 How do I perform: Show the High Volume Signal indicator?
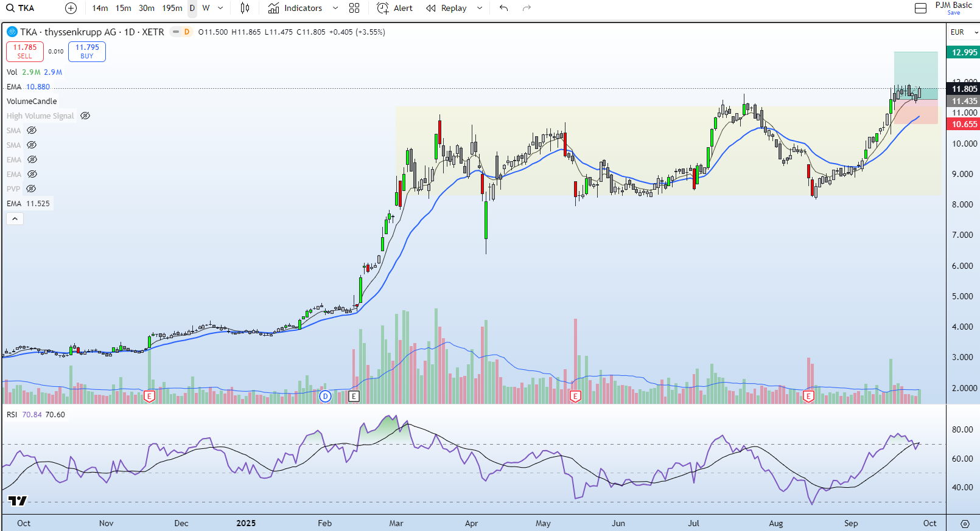click(85, 116)
